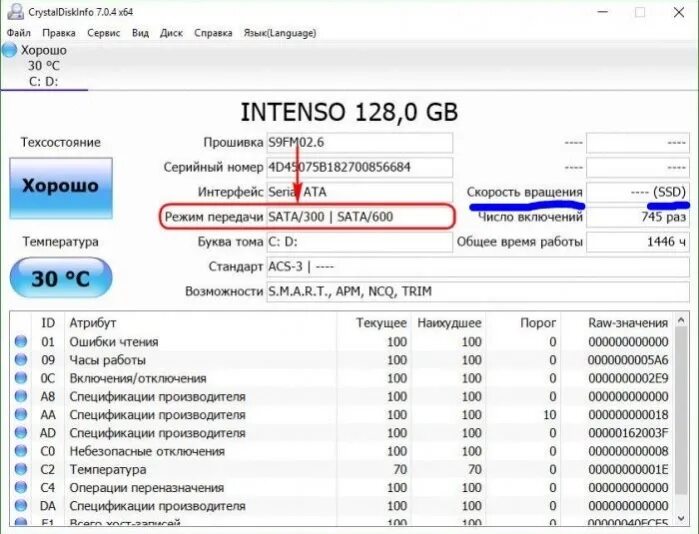
Task: Select the Ошибки чтения attribute row
Action: (x=342, y=342)
